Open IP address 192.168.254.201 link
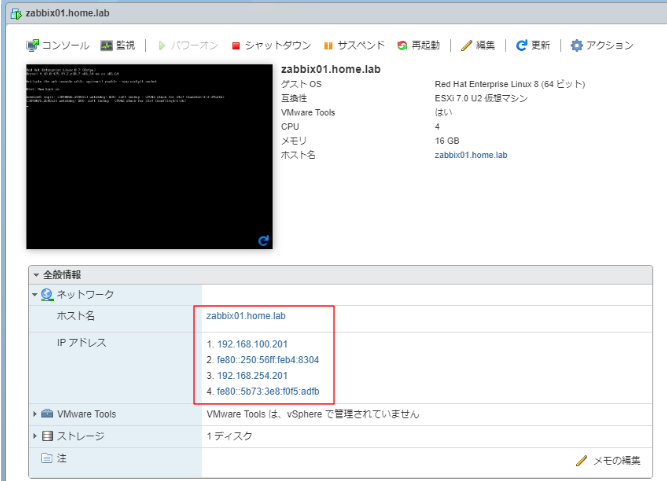 pos(252,376)
